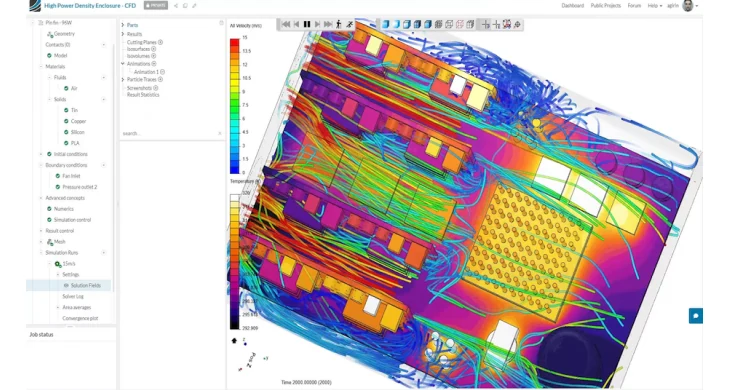
Task: Add a new Isosurface
Action: pyautogui.click(x=154, y=49)
